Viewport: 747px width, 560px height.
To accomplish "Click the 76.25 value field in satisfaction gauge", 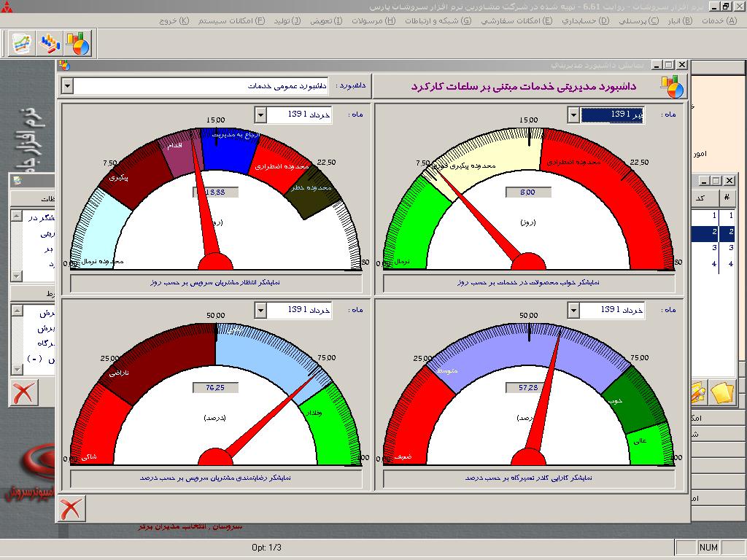I will click(215, 388).
